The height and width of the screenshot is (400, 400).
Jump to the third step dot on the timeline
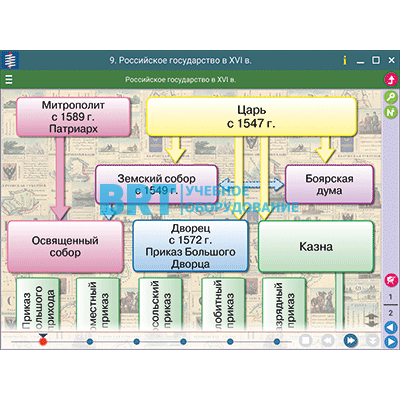[136, 342]
